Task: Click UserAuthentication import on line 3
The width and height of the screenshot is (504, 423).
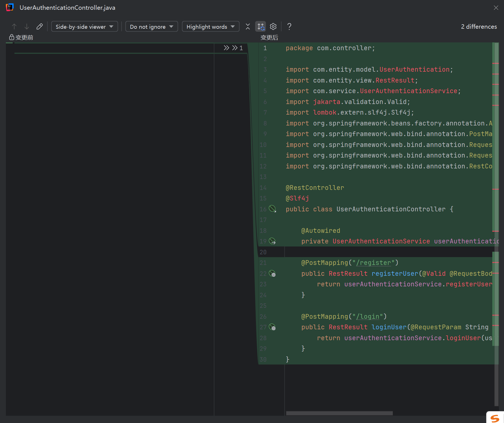Action: tap(415, 69)
